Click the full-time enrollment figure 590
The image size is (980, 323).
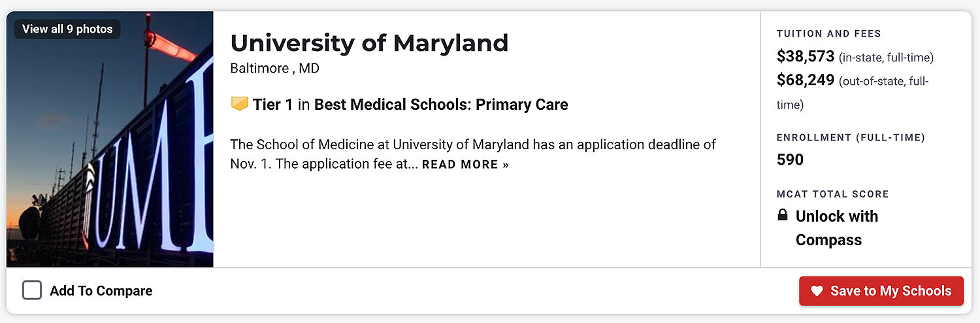click(x=790, y=160)
